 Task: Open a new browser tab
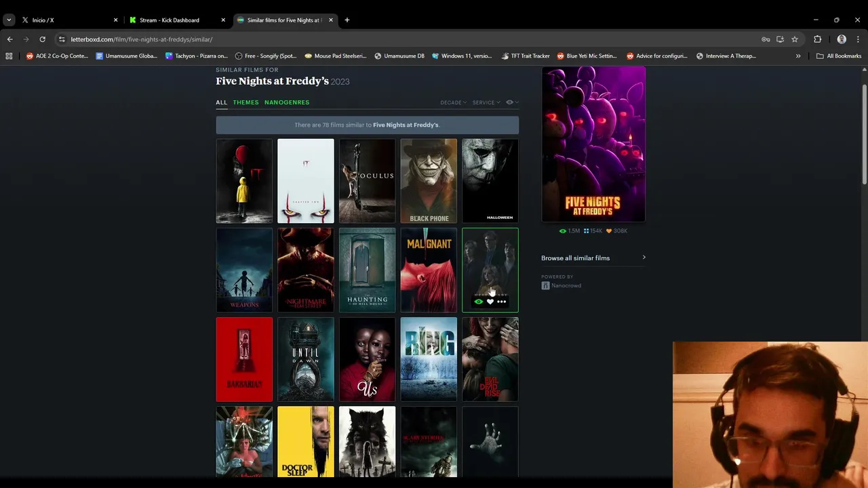click(347, 20)
